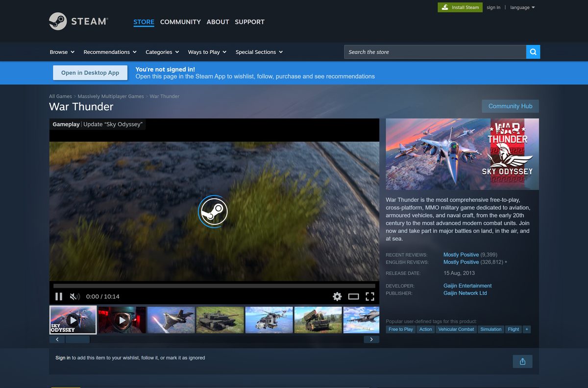Screen dimensions: 588x388
Task: Open the SUPPORT page
Action: coord(249,22)
